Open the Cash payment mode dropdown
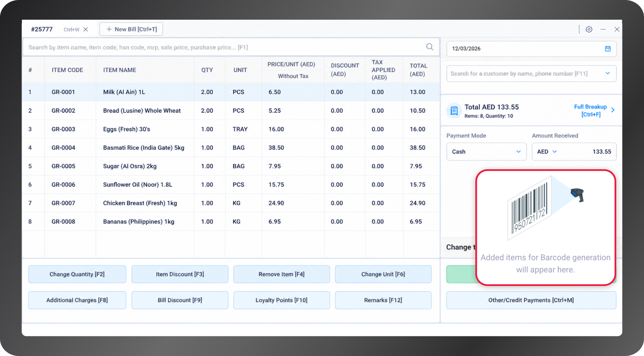This screenshot has width=644, height=356. (x=486, y=152)
